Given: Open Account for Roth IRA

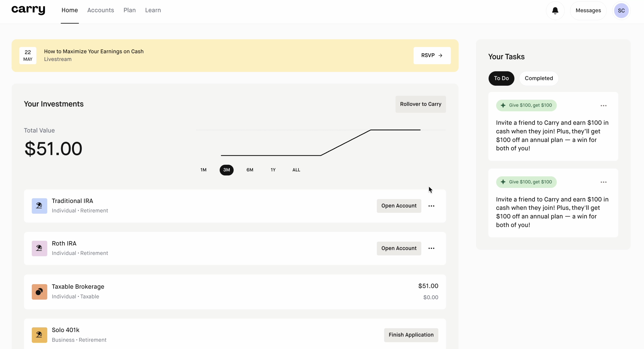Looking at the screenshot, I should [x=399, y=248].
